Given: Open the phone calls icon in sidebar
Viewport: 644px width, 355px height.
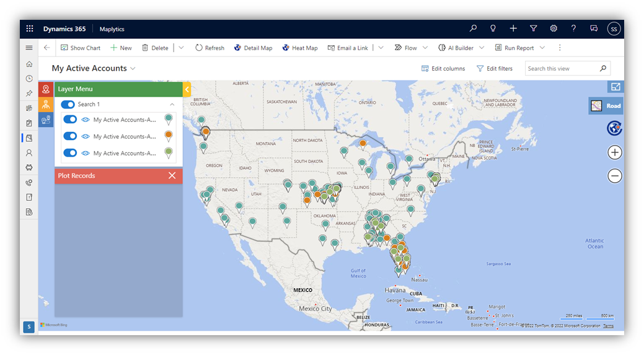Looking at the screenshot, I should coord(29,183).
